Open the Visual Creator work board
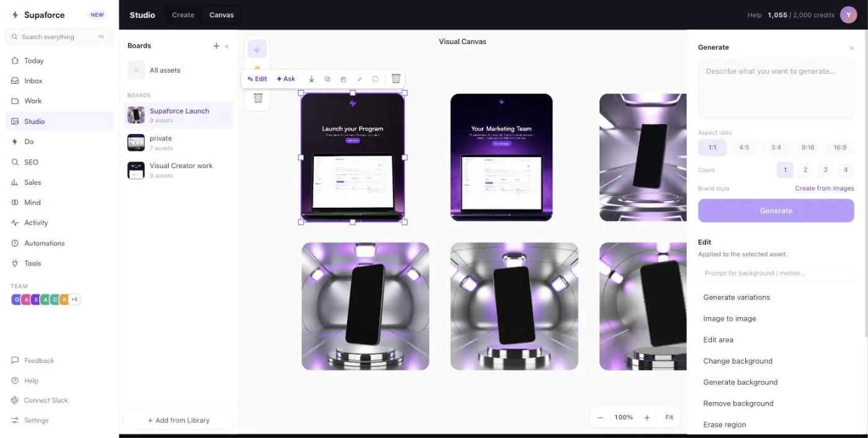This screenshot has width=868, height=438. click(x=179, y=170)
